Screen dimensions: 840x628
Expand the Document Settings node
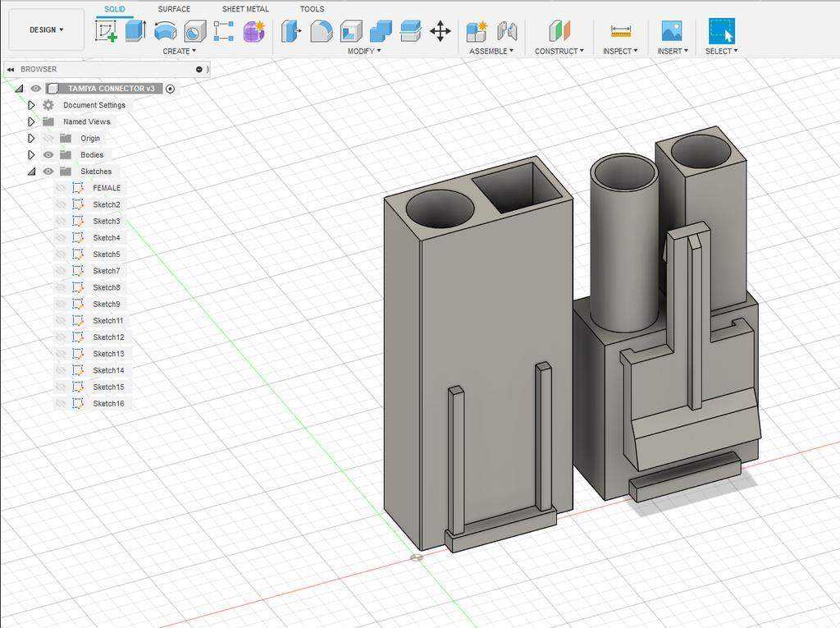click(x=31, y=105)
